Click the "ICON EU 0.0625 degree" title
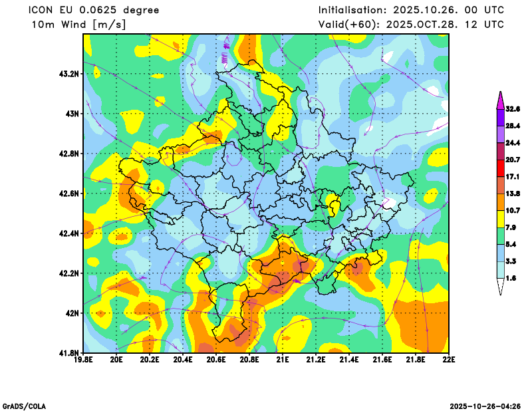The width and height of the screenshot is (532, 411). (x=94, y=10)
